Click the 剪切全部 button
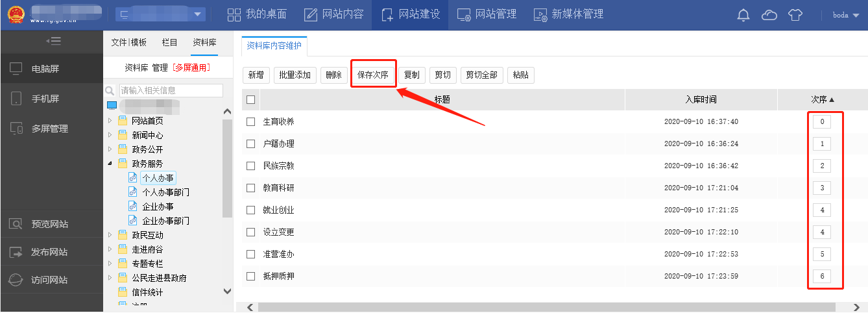This screenshot has height=313, width=868. click(481, 75)
